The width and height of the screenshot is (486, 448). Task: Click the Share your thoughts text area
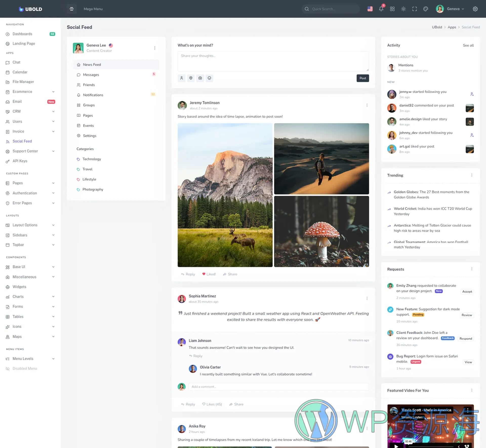pyautogui.click(x=273, y=61)
